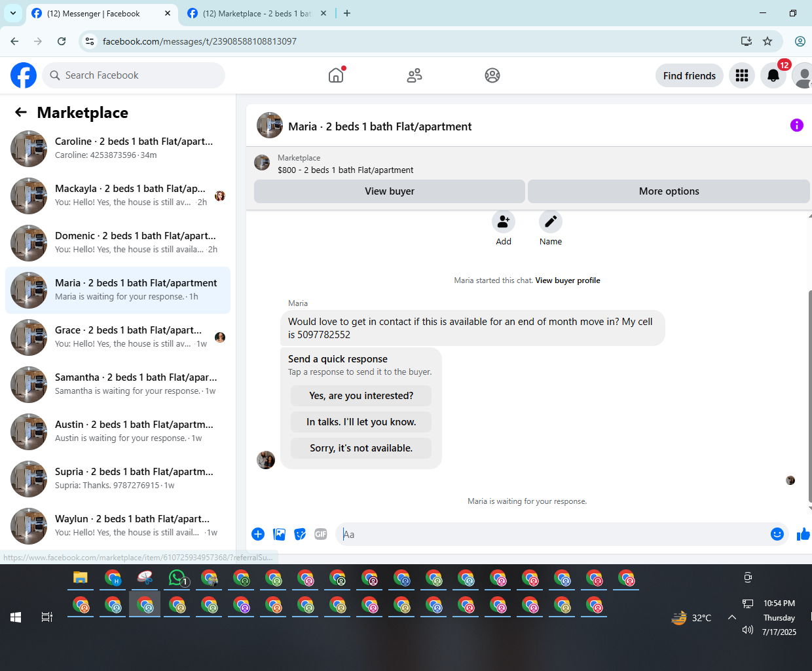Open the clock and date in taskbar
The image size is (812, 671).
pyautogui.click(x=779, y=617)
